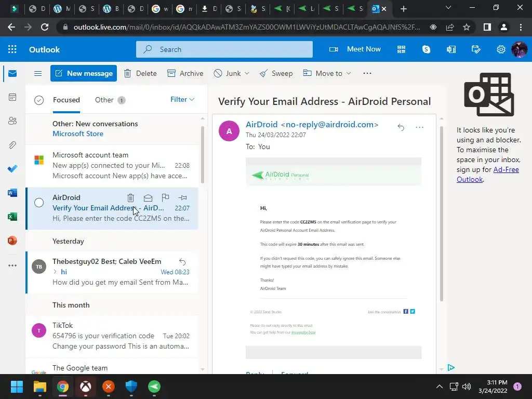Open the Microsoft Store link
This screenshot has width=532, height=399.
pos(78,134)
